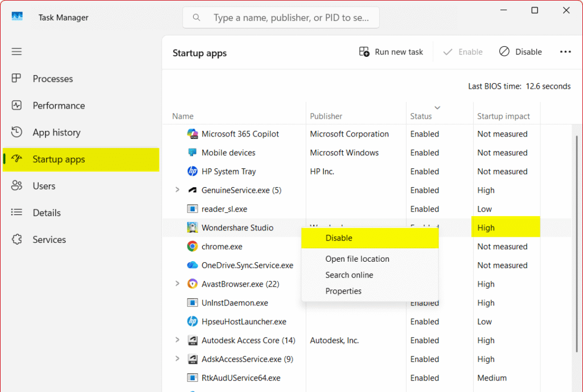Click the Autodesk, Inc. publisher cell
Image resolution: width=583 pixels, height=392 pixels.
[334, 340]
